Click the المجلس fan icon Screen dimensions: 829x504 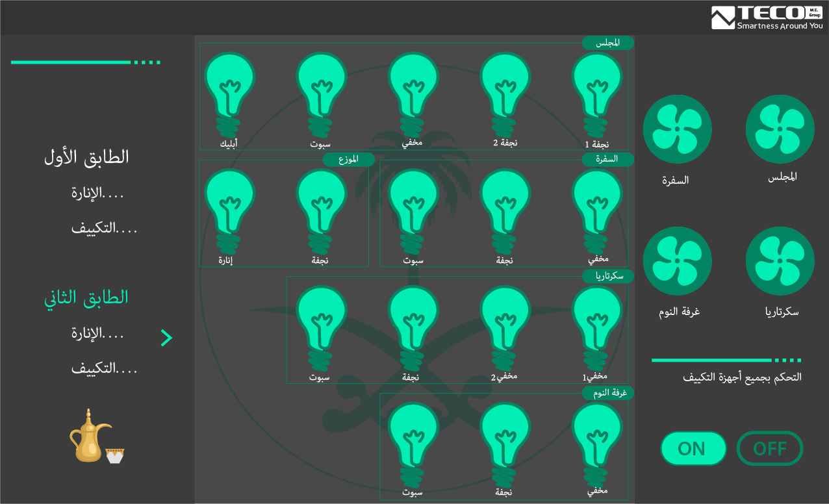click(780, 129)
